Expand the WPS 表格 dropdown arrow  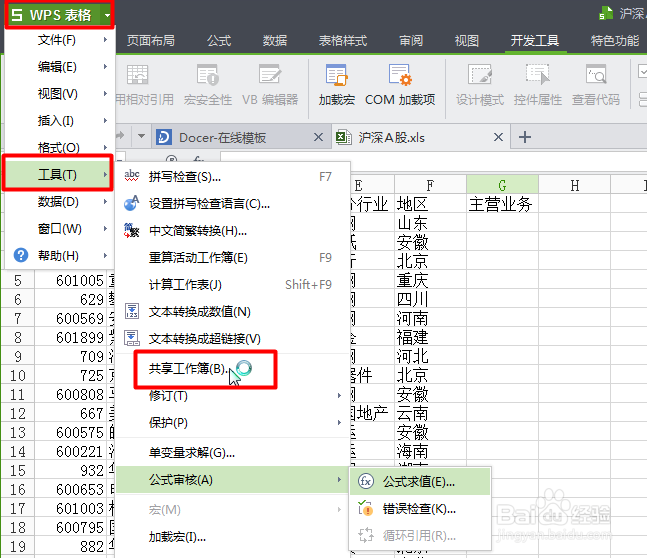[x=107, y=15]
